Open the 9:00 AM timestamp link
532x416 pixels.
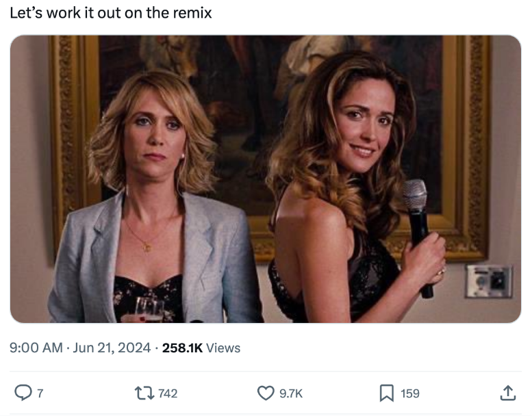[x=36, y=348]
